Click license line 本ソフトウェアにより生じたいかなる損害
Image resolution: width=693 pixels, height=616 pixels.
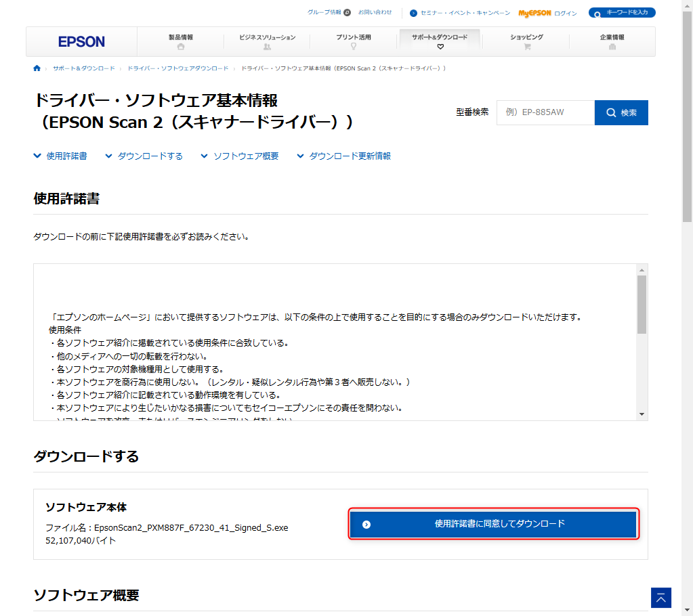click(x=226, y=408)
